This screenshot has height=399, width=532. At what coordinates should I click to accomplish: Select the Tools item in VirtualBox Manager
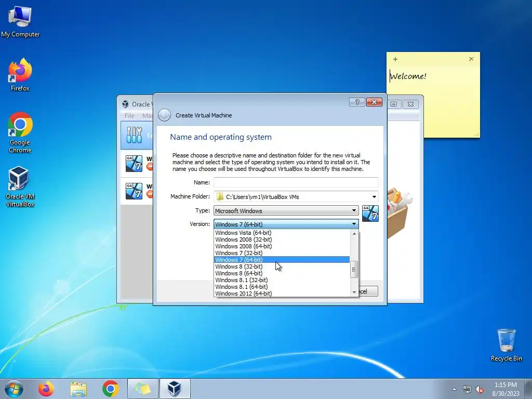tap(137, 136)
